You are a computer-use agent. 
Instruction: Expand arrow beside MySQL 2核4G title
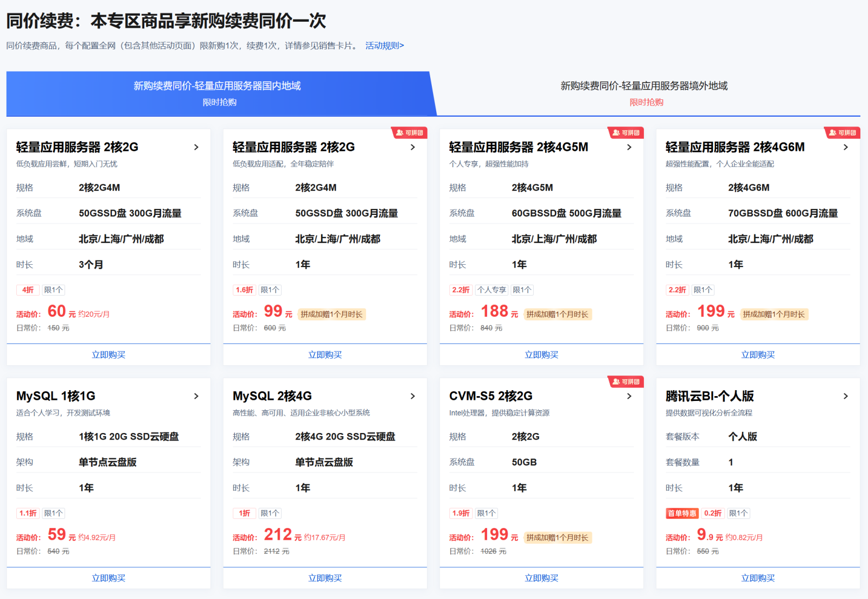coord(413,397)
